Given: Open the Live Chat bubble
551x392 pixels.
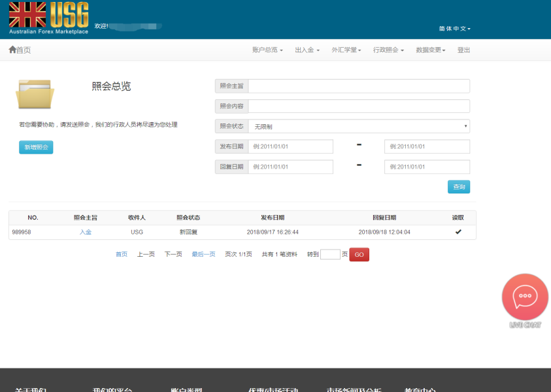Looking at the screenshot, I should point(525,297).
